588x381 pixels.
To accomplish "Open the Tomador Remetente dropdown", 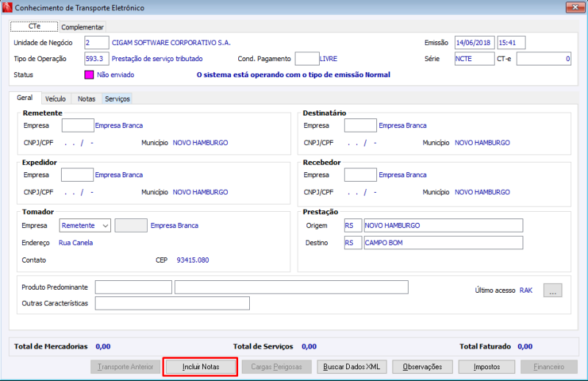I will pos(85,226).
